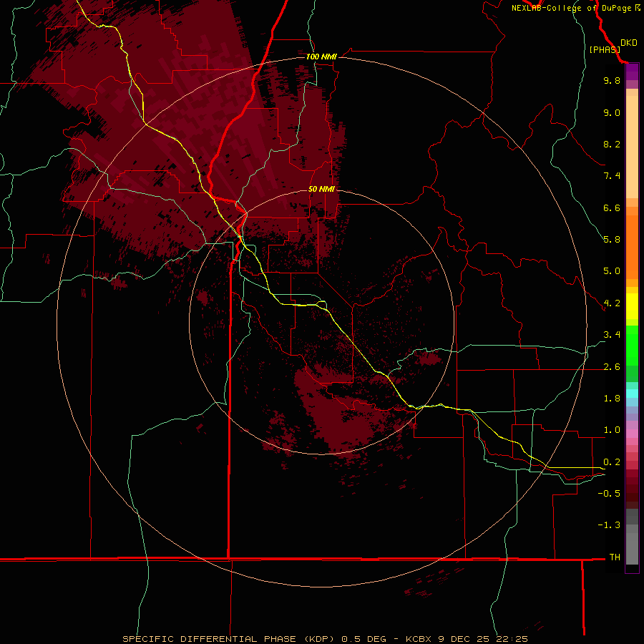
Task: Click the 0.5 DEG elevation text
Action: click(x=364, y=639)
